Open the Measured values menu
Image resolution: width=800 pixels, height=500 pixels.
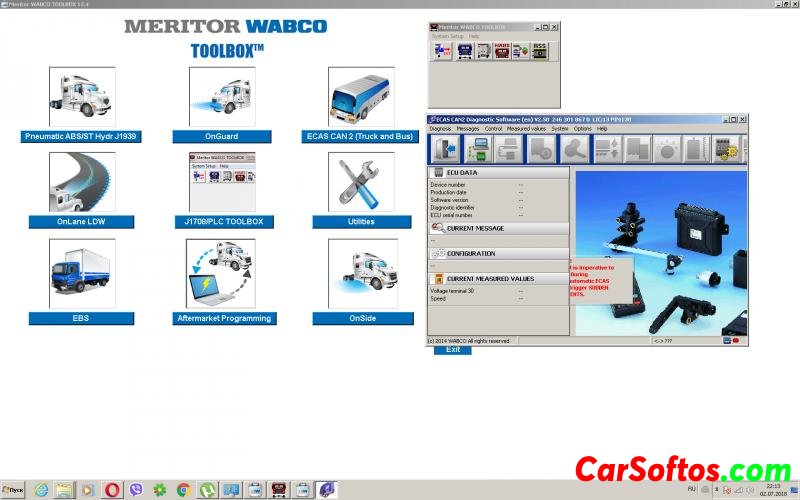526,129
